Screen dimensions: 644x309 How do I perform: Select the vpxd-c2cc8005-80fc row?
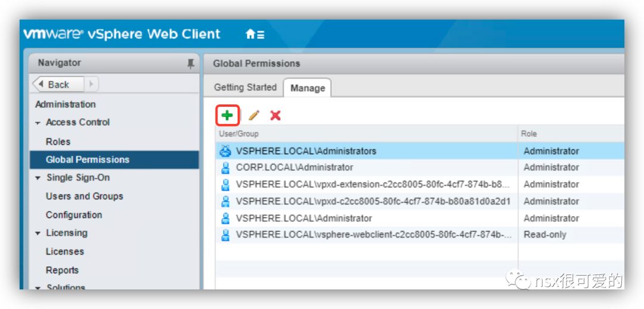click(420, 202)
